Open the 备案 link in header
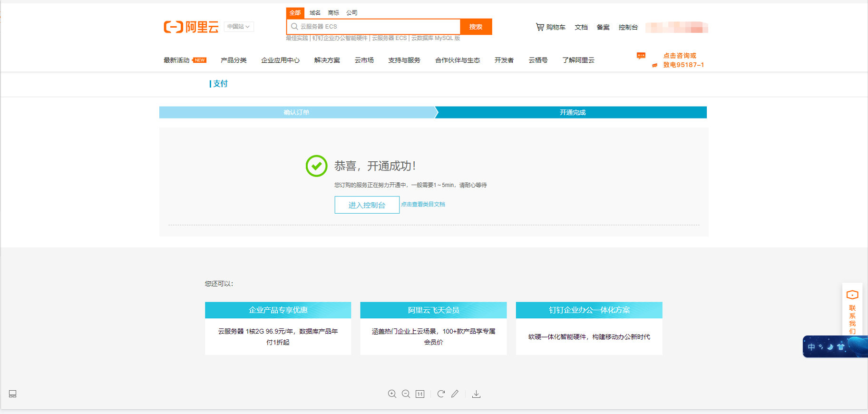Image resolution: width=868 pixels, height=414 pixels. point(603,27)
